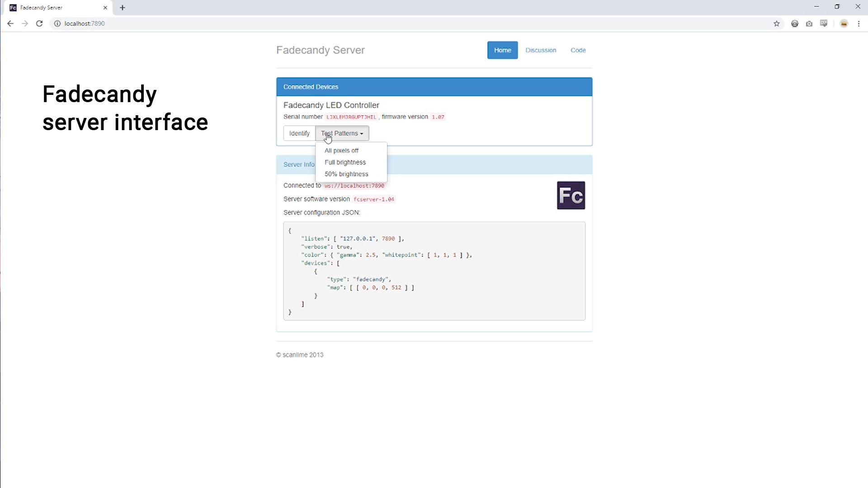The width and height of the screenshot is (868, 488).
Task: Click the Server Info panel header
Action: click(434, 164)
